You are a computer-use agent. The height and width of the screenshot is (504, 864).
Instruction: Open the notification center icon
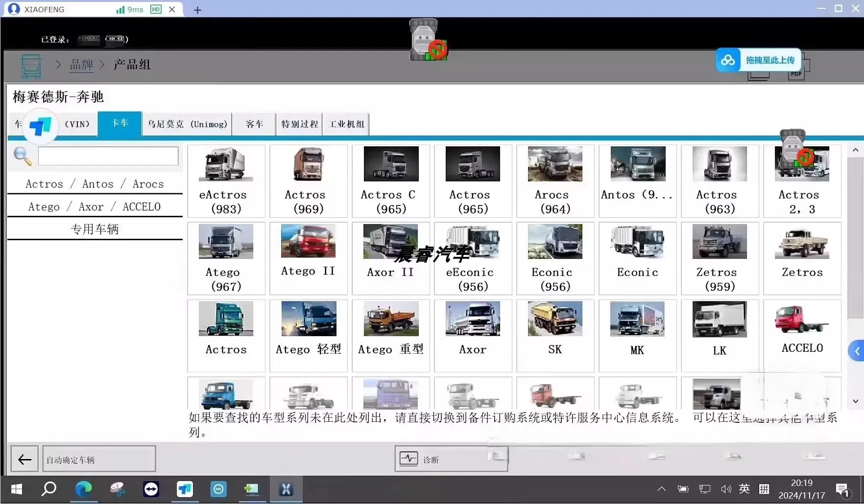pyautogui.click(x=842, y=490)
